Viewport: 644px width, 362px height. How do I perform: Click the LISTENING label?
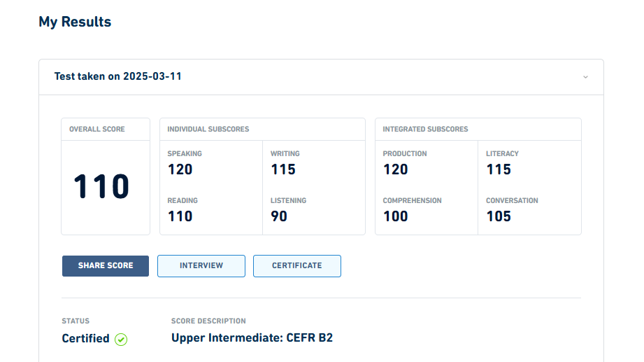(288, 201)
